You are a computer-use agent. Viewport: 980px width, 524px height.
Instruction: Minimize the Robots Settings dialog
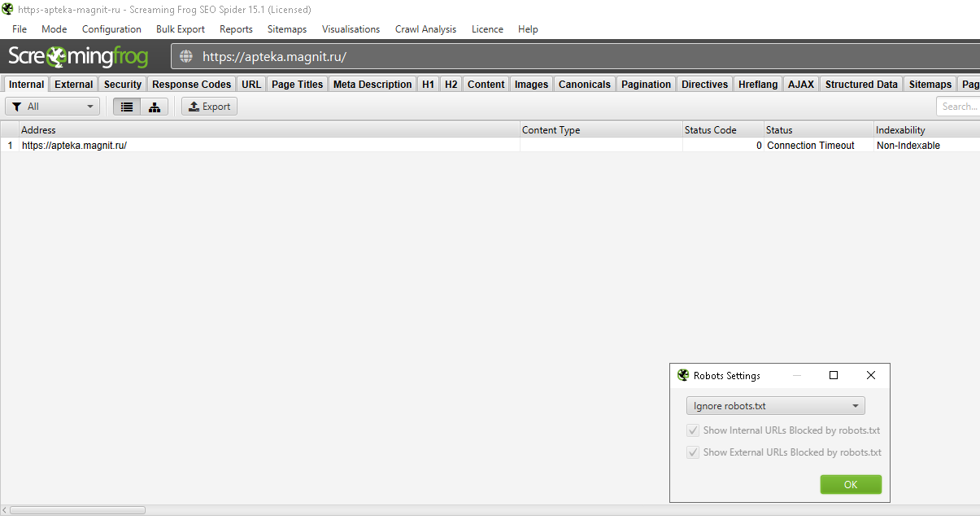[x=797, y=376]
